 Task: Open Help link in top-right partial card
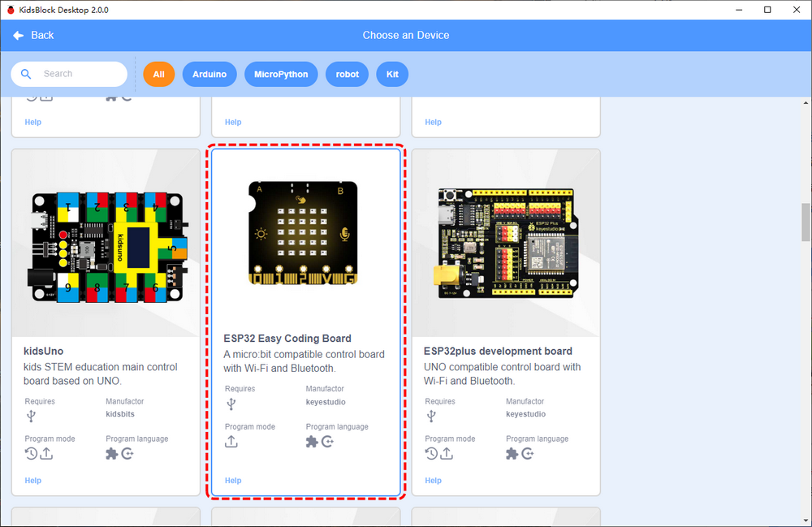(434, 122)
